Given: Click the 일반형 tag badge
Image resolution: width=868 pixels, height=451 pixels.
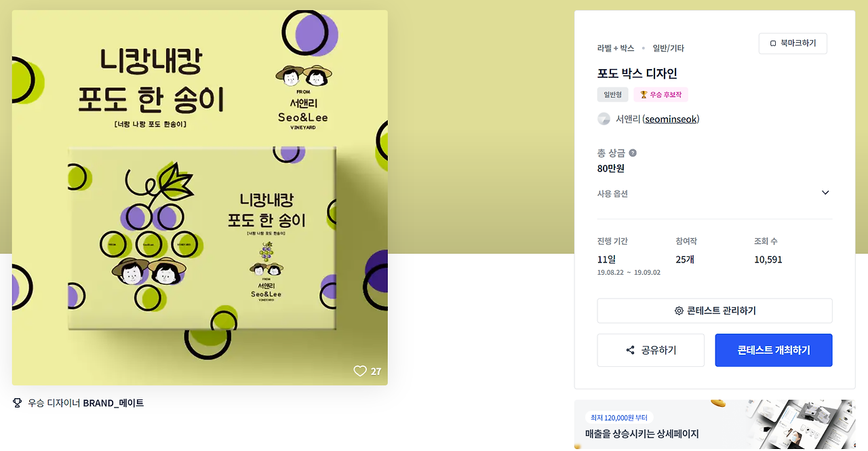Looking at the screenshot, I should (x=613, y=95).
